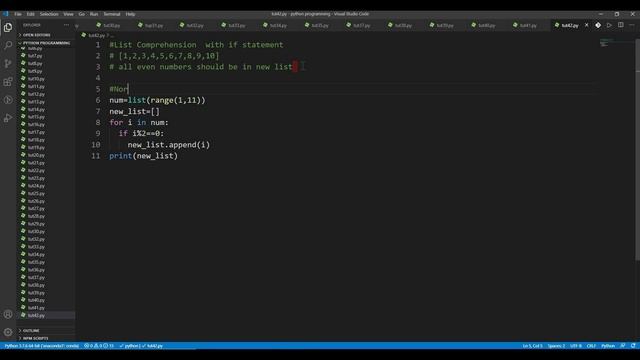Open the Terminal menu
Image resolution: width=640 pixels, height=360 pixels.
[x=111, y=14]
